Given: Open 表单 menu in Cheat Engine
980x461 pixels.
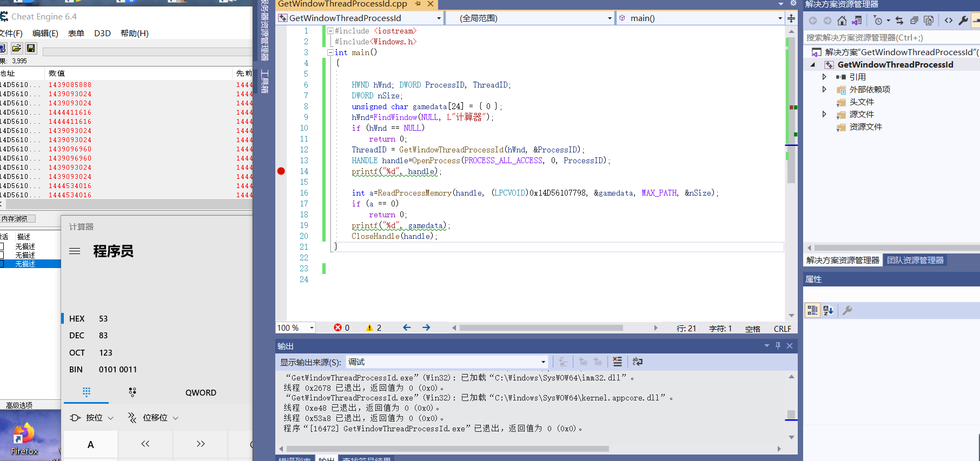Looking at the screenshot, I should [76, 34].
